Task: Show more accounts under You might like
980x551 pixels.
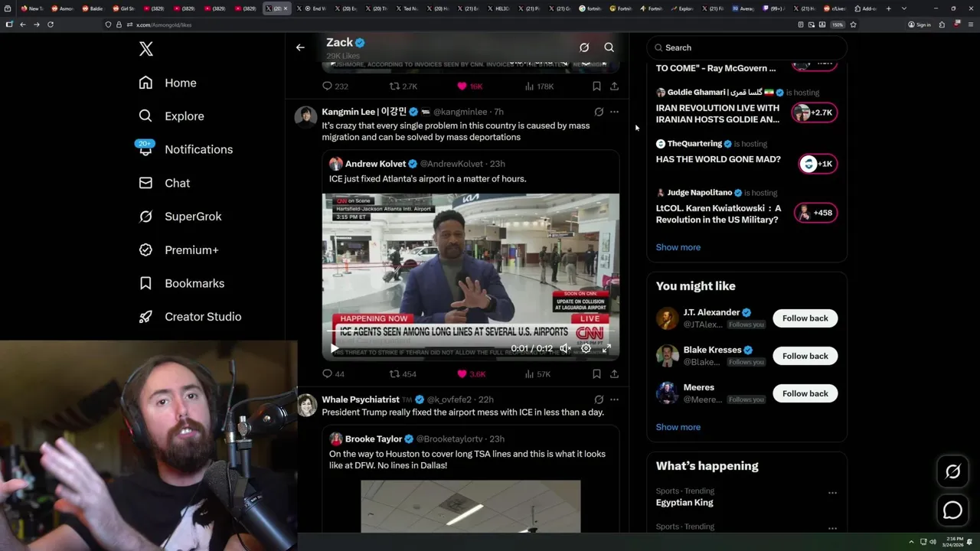Action: pyautogui.click(x=678, y=427)
